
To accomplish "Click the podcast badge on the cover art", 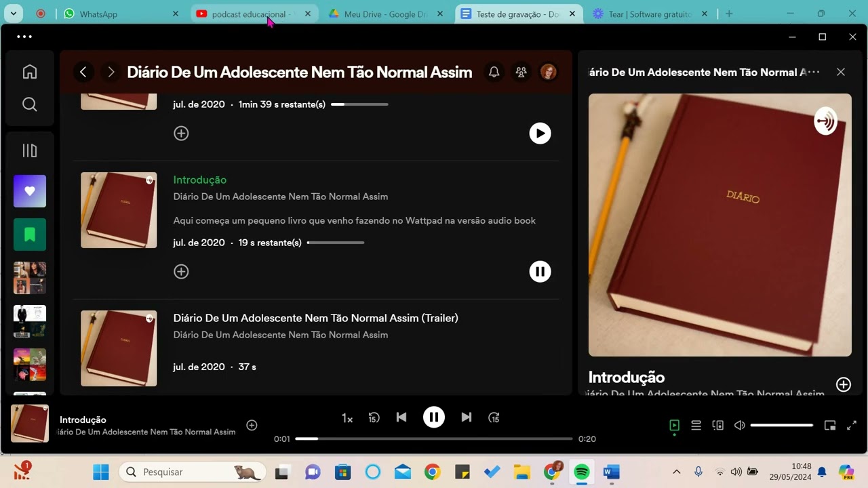I will [x=825, y=121].
